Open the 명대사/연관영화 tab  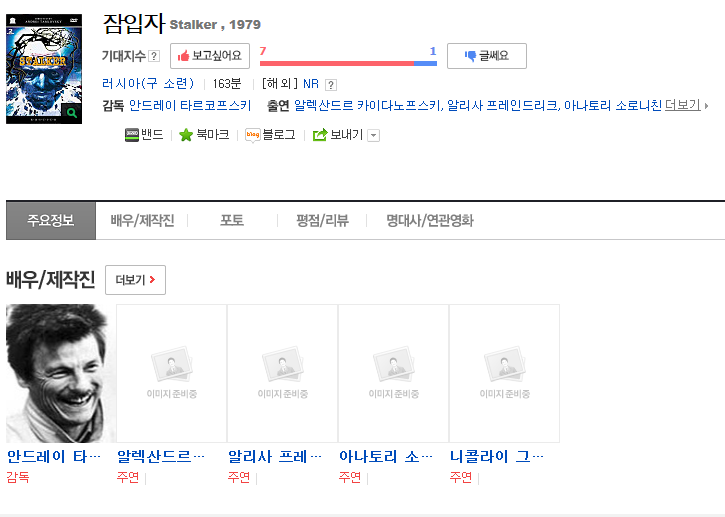pos(430,221)
